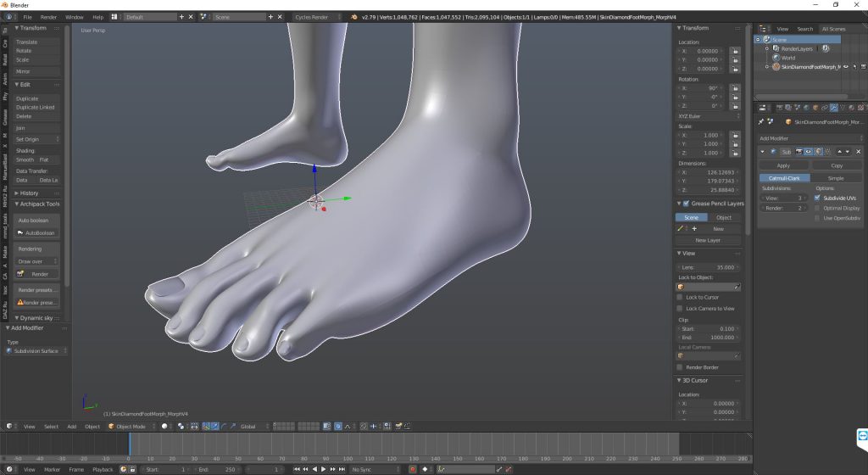
Task: Click the Lens value field
Action: pos(709,267)
